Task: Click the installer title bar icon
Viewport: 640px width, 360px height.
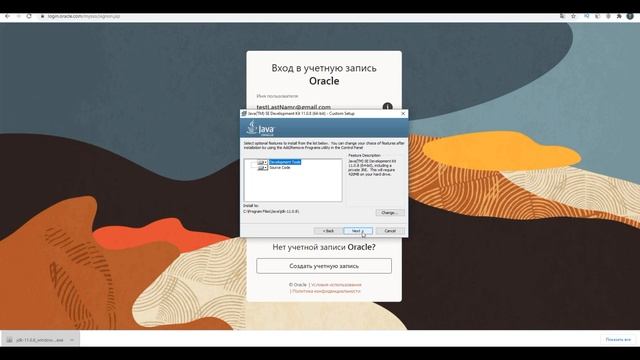Action: click(x=244, y=113)
